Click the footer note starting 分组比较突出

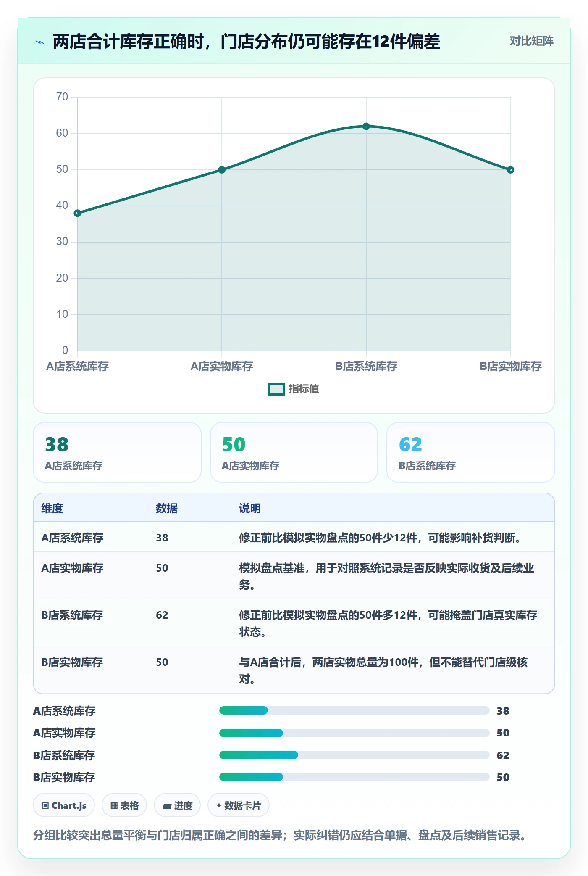point(280,835)
